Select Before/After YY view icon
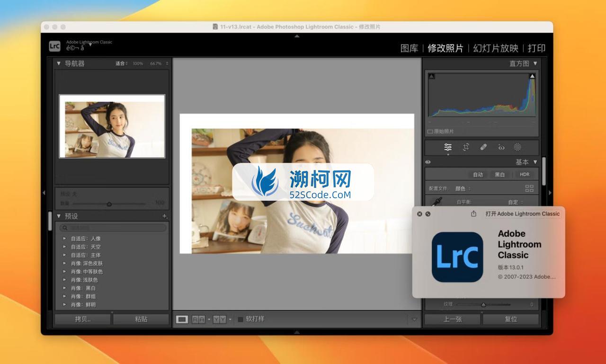The height and width of the screenshot is (364, 606). click(219, 320)
